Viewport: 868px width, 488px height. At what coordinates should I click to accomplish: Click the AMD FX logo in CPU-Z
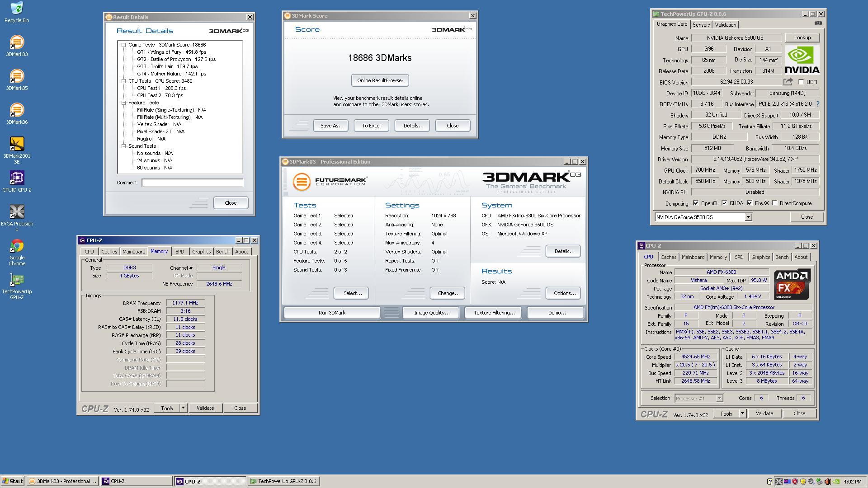[x=792, y=284]
